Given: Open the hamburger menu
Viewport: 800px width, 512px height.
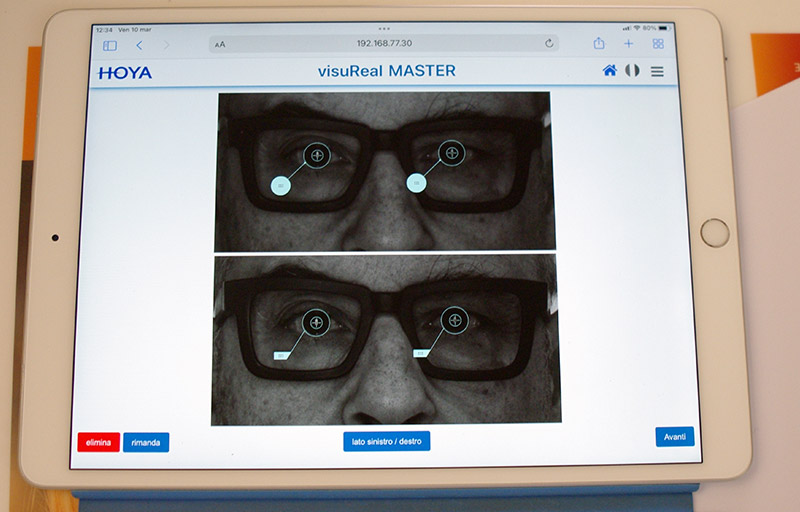Looking at the screenshot, I should 657,71.
